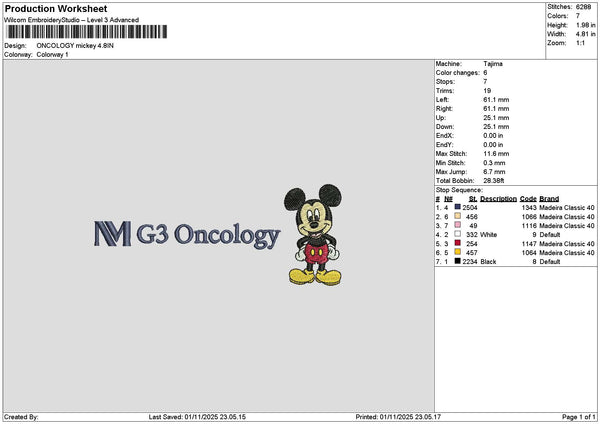Click the 'Created By:' footer label
600x424 pixels.
(21, 417)
